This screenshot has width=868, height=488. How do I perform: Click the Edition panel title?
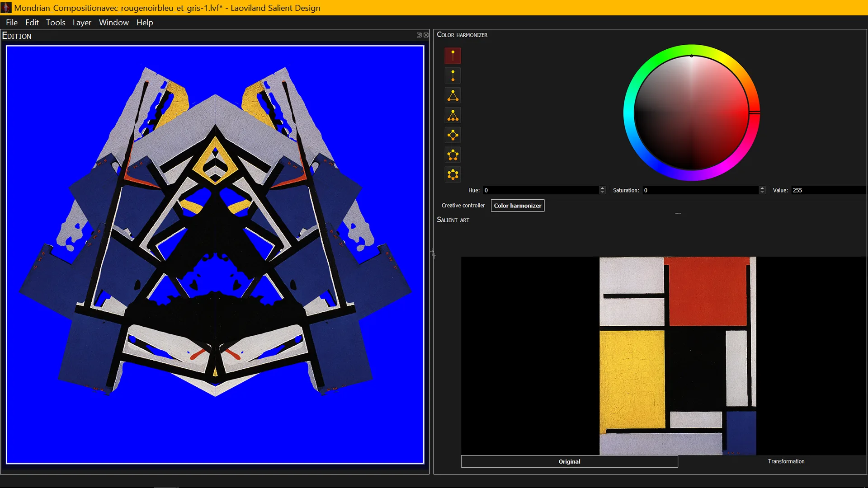17,36
